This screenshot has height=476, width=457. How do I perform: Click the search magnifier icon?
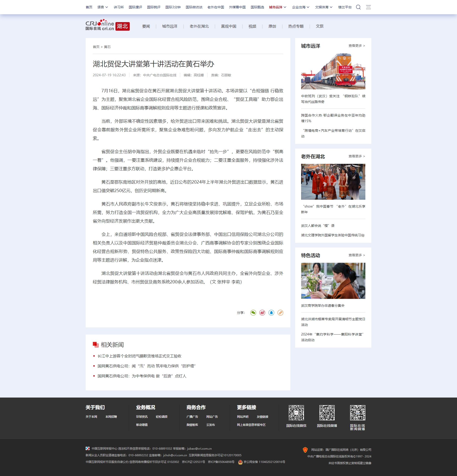tap(358, 7)
